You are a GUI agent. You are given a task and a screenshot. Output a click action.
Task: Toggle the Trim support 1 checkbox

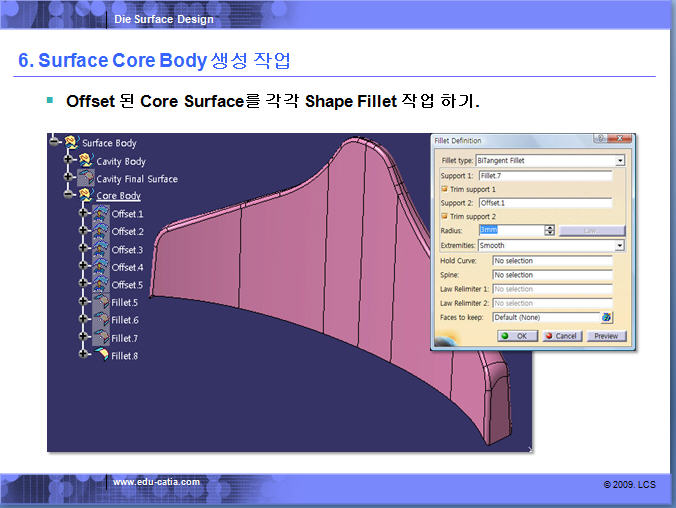pyautogui.click(x=445, y=189)
